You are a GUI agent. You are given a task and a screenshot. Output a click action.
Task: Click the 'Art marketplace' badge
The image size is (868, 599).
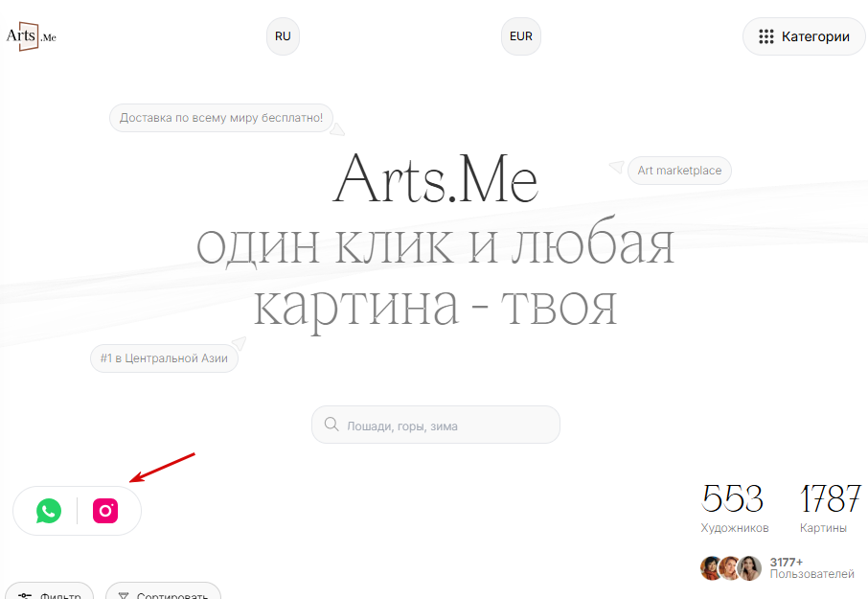[x=679, y=171]
